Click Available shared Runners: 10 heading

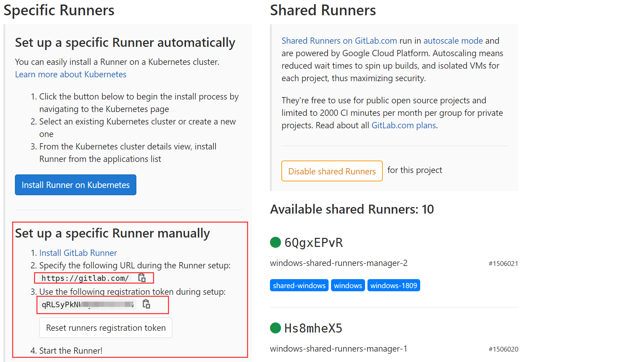[352, 209]
